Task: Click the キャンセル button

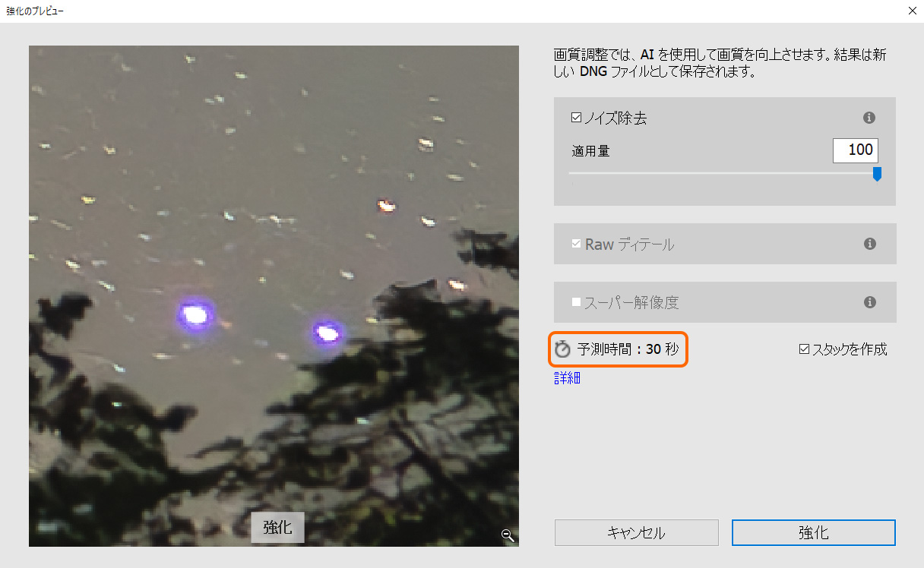Action: pyautogui.click(x=637, y=532)
